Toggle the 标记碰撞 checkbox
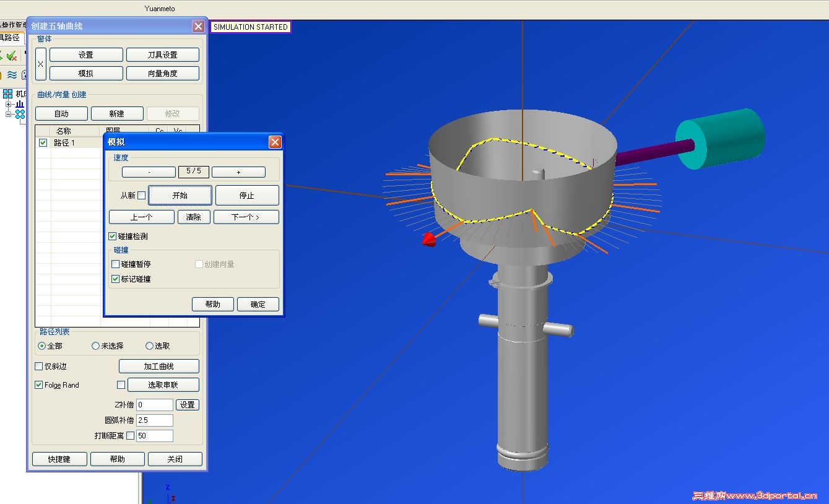This screenshot has width=829, height=504. tap(115, 279)
